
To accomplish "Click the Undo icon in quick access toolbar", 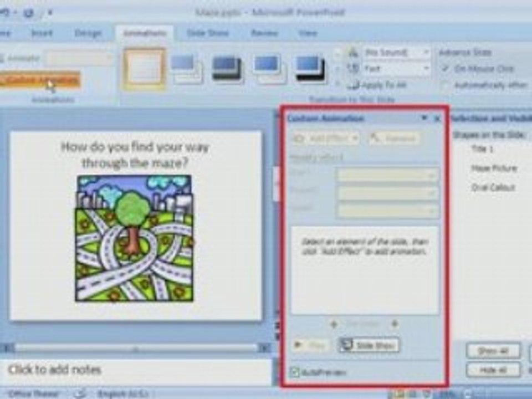I will click(5, 13).
